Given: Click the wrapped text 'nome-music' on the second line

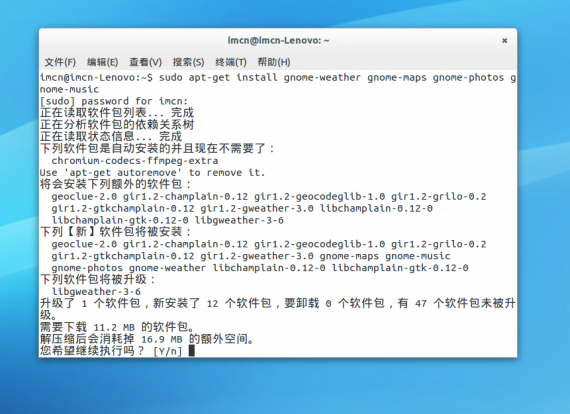Looking at the screenshot, I should 69,89.
